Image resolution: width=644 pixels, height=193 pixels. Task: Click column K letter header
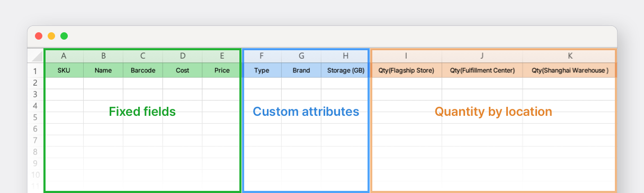tap(570, 56)
